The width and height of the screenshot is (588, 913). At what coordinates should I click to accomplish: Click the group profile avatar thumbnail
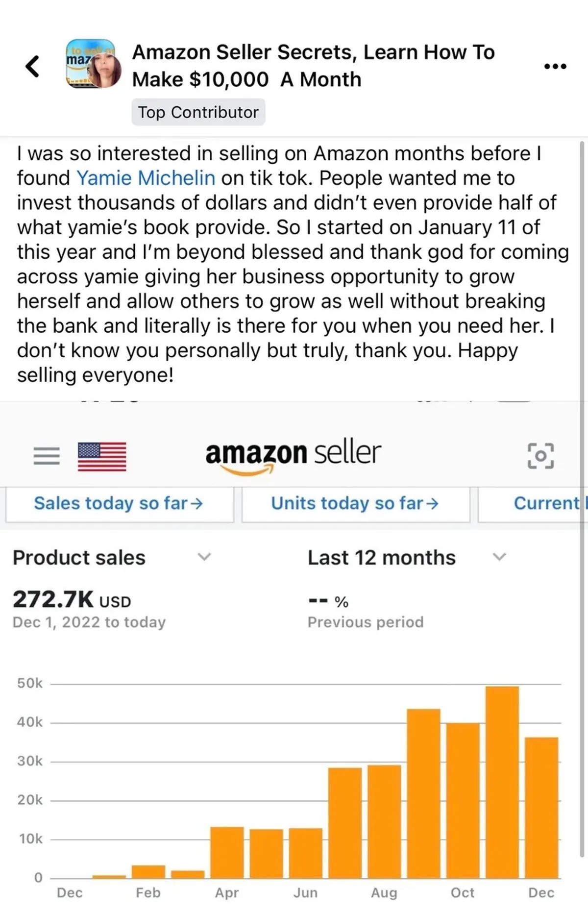(94, 64)
